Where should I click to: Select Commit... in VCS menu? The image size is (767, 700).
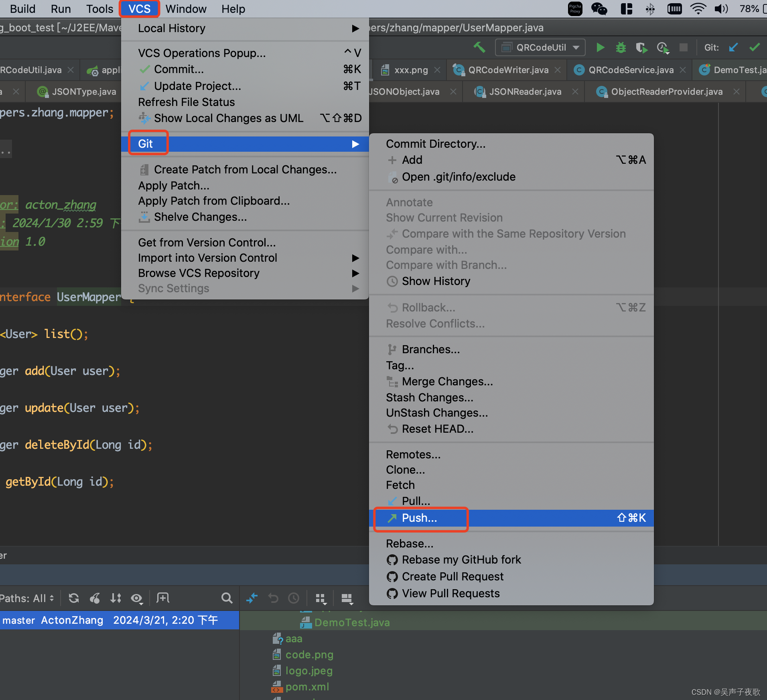245,69
